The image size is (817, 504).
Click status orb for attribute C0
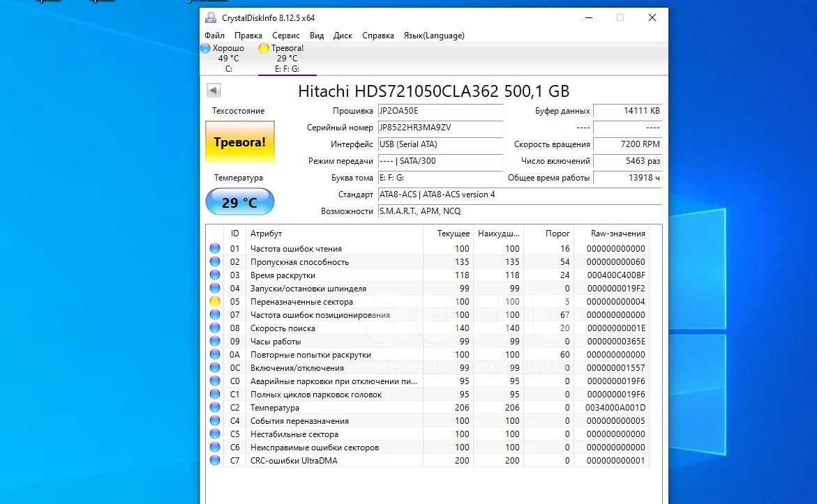[x=215, y=381]
